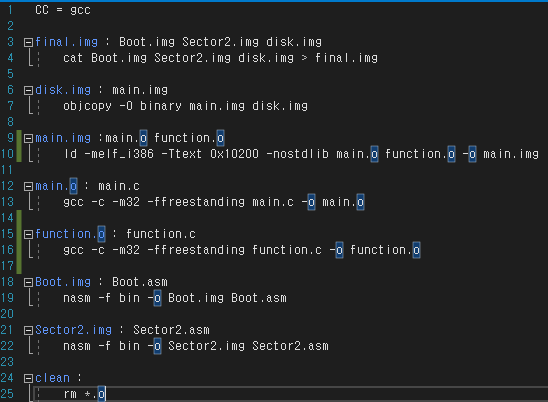Viewport: 548px width, 402px height.
Task: Click the cat command on line 4
Action: [73, 58]
